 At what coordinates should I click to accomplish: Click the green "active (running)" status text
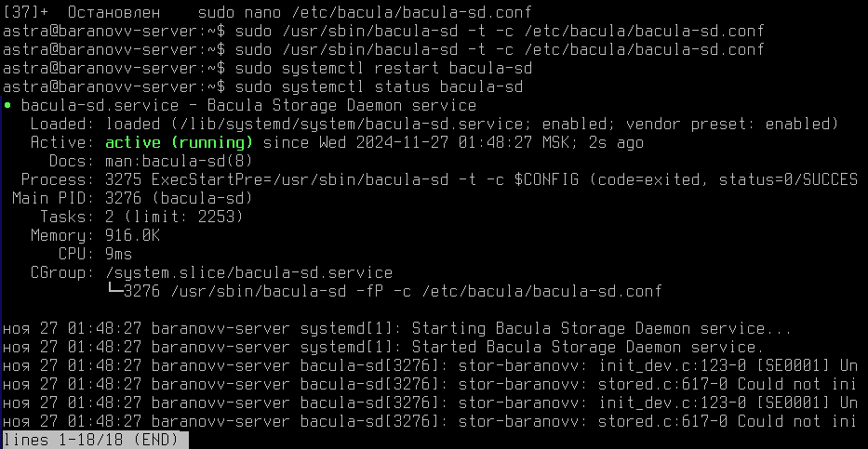[x=180, y=142]
